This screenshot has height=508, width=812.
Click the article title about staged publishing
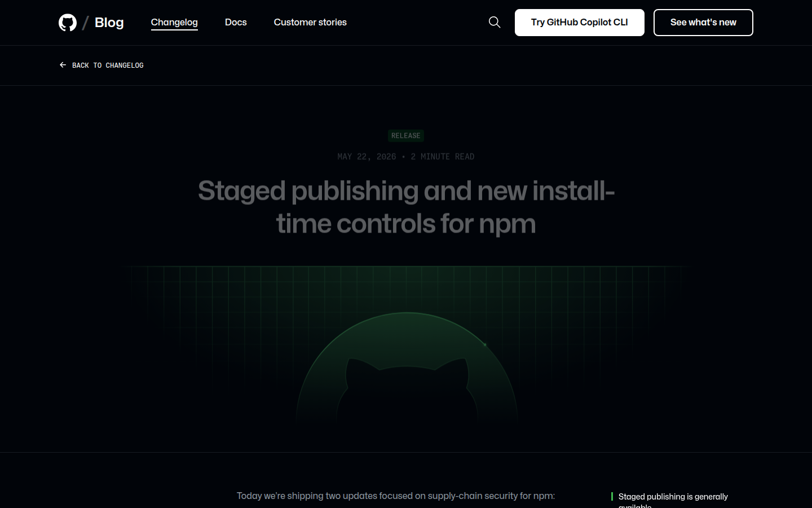(406, 207)
